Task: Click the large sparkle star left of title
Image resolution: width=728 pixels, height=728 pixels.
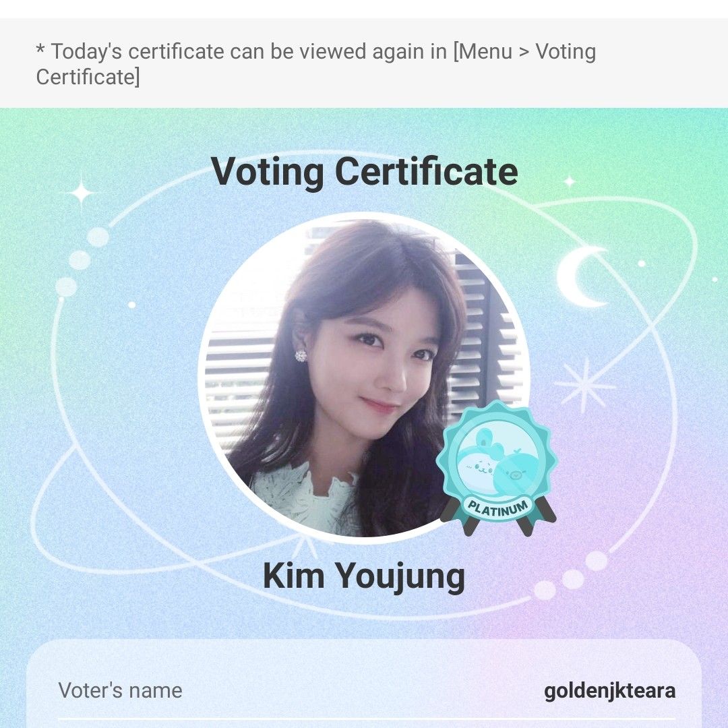Action: click(x=82, y=192)
